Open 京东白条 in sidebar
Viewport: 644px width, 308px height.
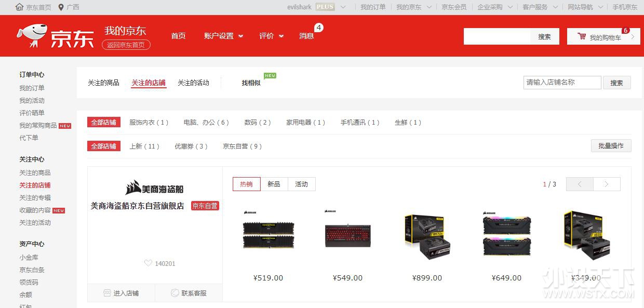click(32, 270)
